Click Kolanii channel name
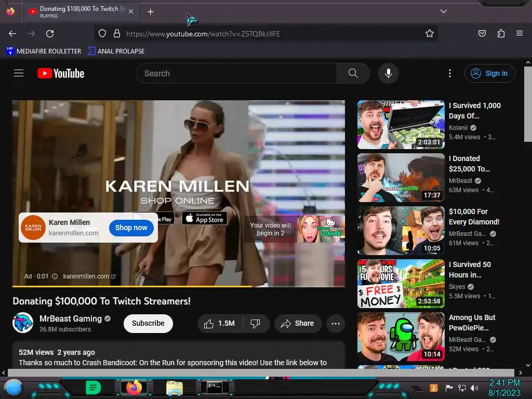 (x=458, y=128)
